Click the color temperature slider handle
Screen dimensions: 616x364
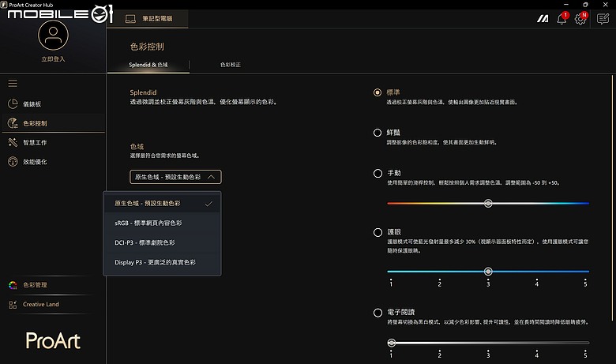tap(488, 203)
